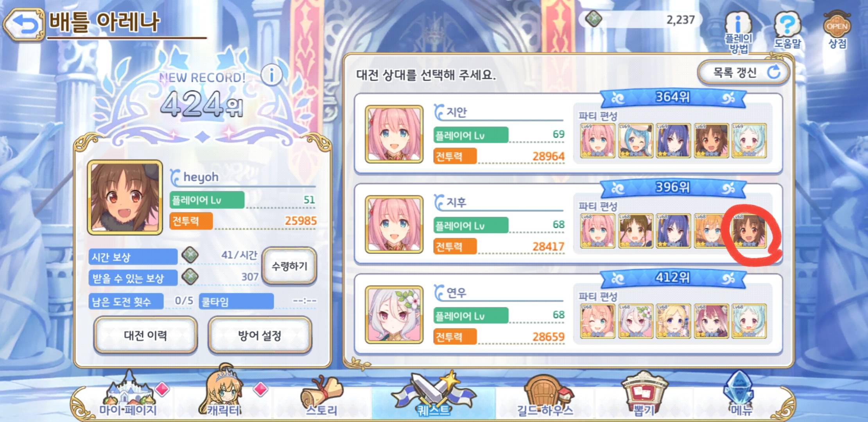Open the 스토리 scroll icon
The height and width of the screenshot is (422, 868).
coord(321,395)
